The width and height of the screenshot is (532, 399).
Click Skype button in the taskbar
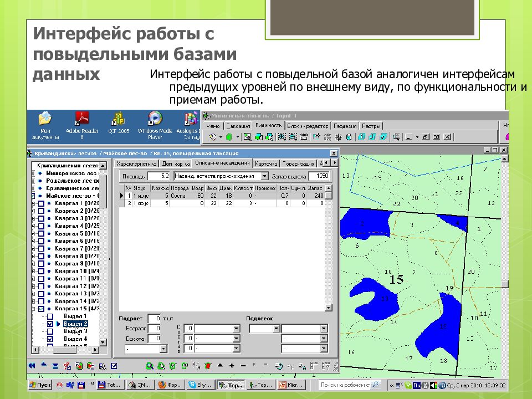pyautogui.click(x=201, y=385)
